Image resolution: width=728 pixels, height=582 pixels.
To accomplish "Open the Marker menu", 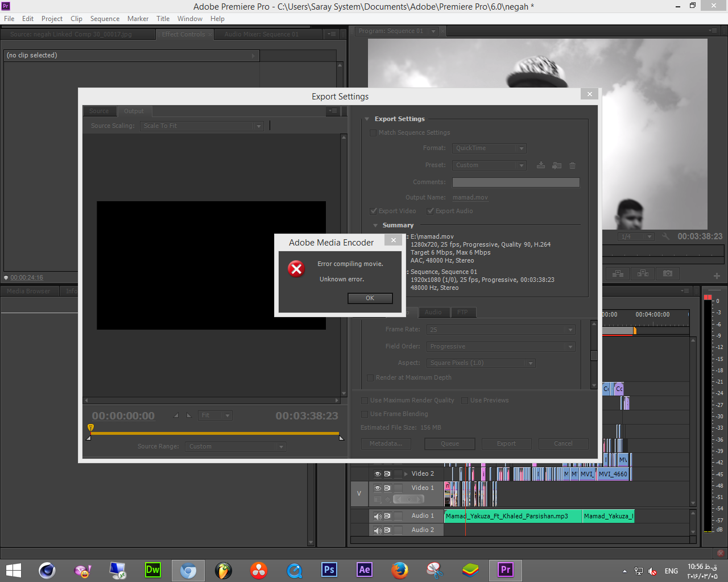I will coord(138,19).
